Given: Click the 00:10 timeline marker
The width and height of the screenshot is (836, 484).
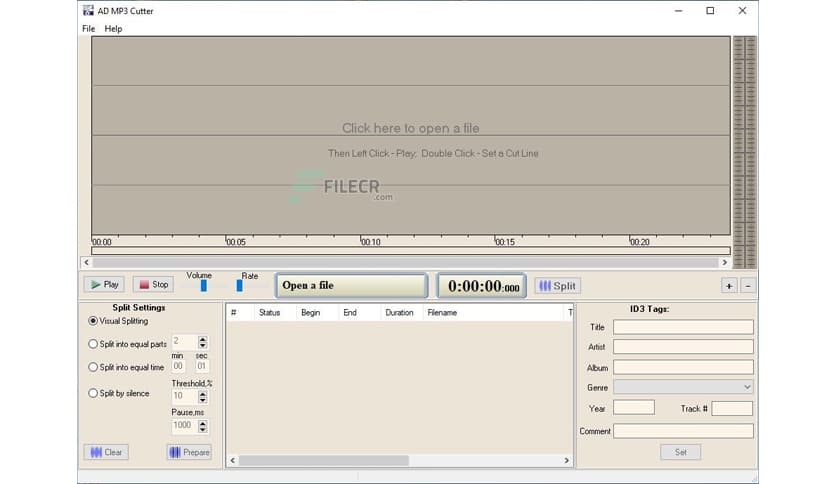Looking at the screenshot, I should click(371, 242).
